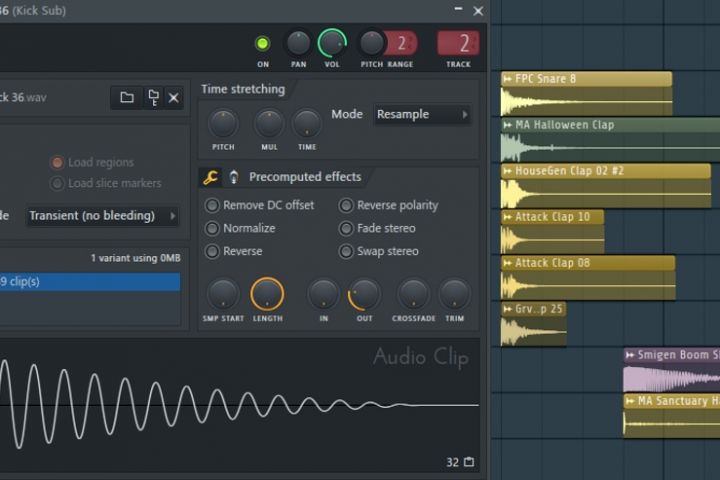720x480 pixels.
Task: Open Attack Clap 08 clip menu icon
Action: tap(507, 263)
